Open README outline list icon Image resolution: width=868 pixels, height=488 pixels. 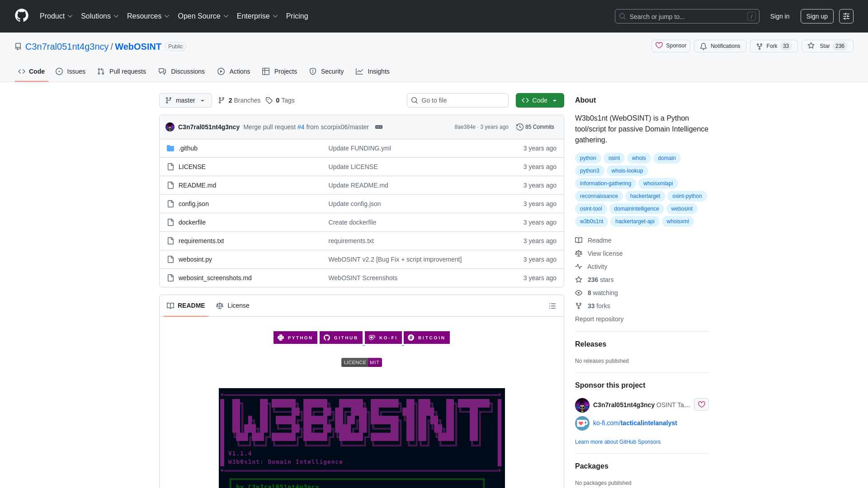coord(552,306)
